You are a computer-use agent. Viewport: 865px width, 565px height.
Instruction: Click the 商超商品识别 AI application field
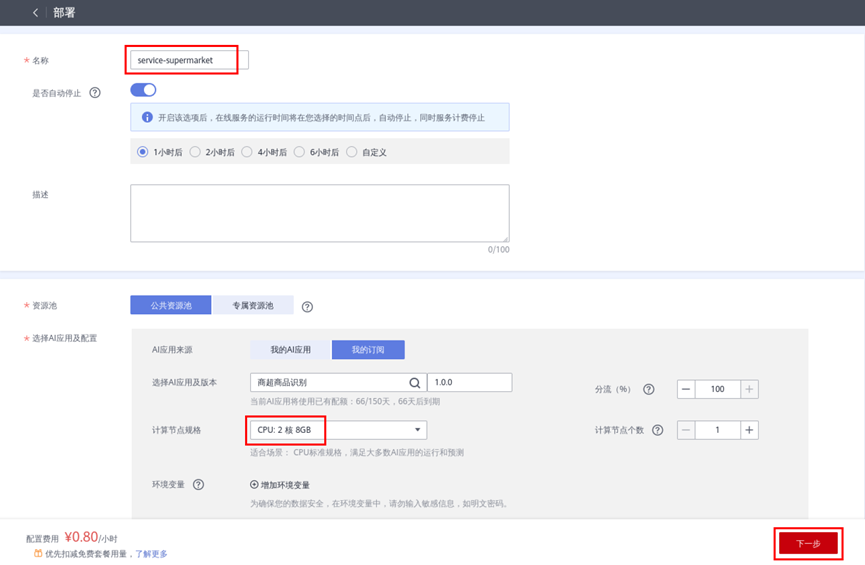point(338,382)
